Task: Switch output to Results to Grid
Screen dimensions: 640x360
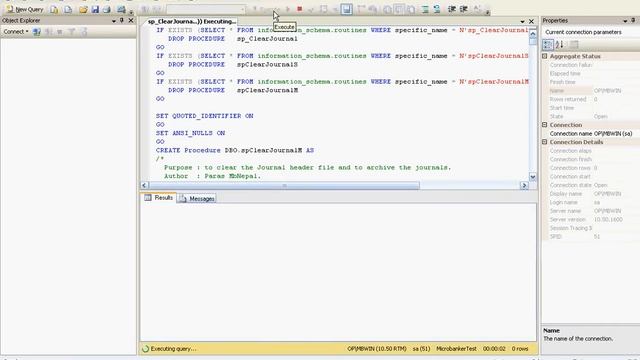Action: (x=399, y=9)
